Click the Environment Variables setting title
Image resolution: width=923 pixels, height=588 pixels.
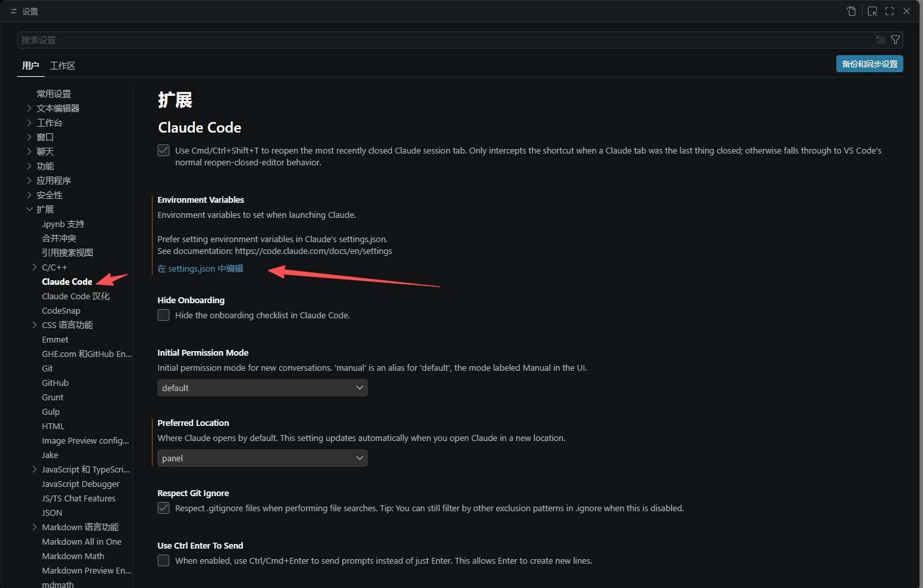point(201,199)
